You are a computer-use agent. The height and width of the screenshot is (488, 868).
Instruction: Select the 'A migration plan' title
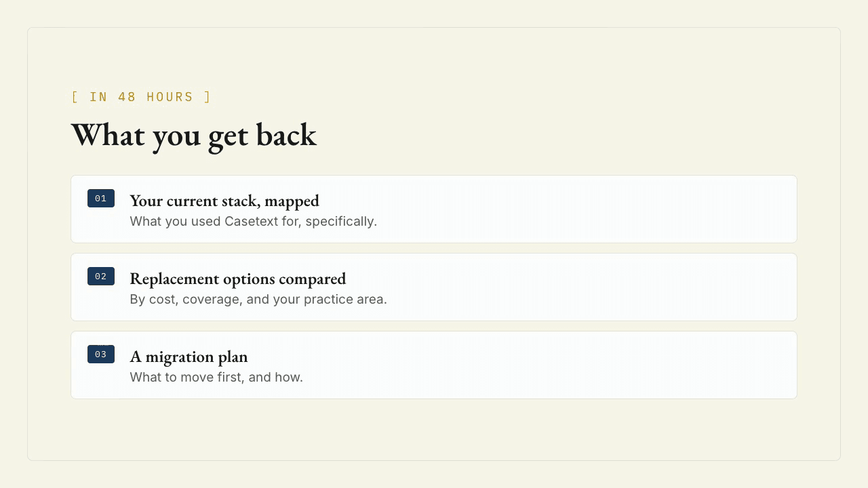click(189, 357)
